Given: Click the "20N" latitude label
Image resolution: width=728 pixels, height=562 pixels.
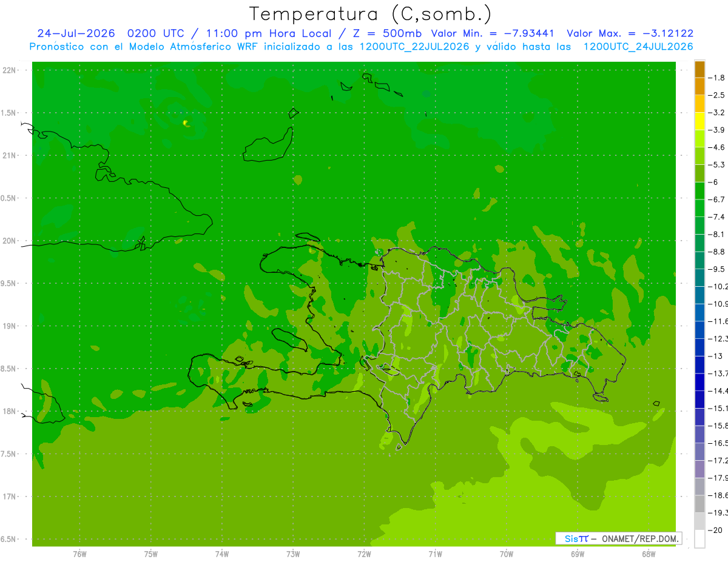Looking at the screenshot, I should (9, 241).
